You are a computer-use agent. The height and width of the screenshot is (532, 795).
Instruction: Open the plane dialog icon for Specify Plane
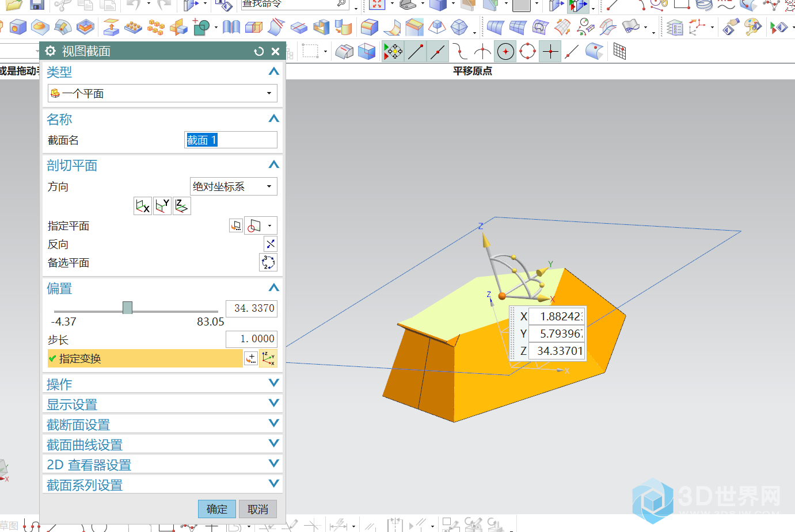coord(236,225)
